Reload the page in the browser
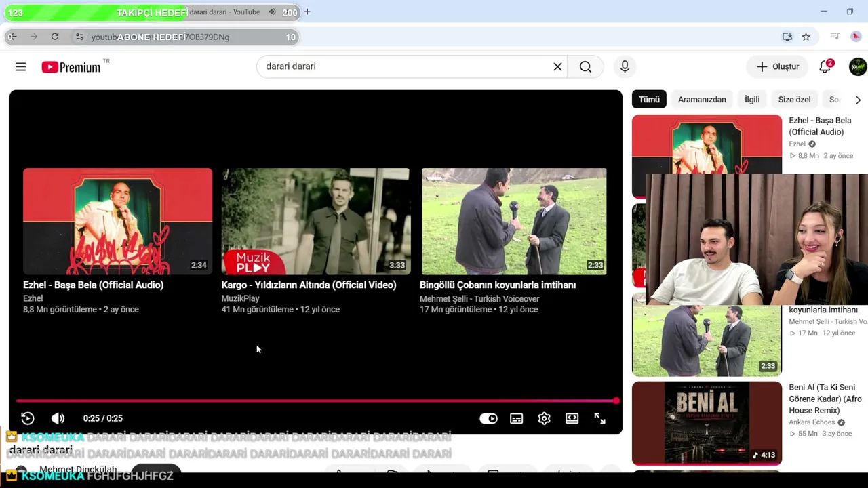Image resolution: width=868 pixels, height=488 pixels. coord(55,37)
